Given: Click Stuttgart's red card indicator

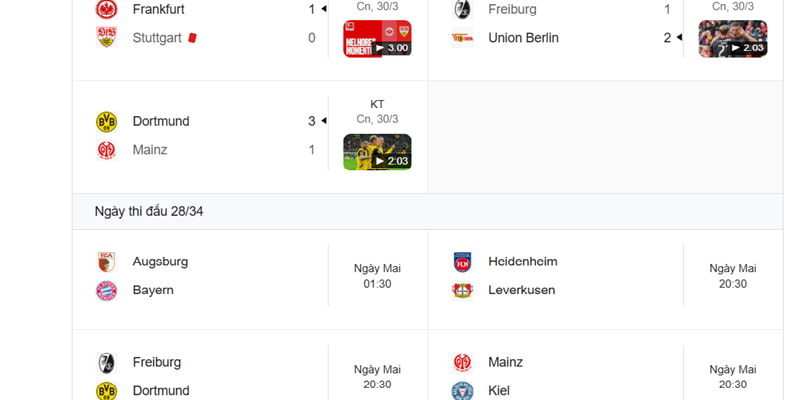Looking at the screenshot, I should [191, 38].
